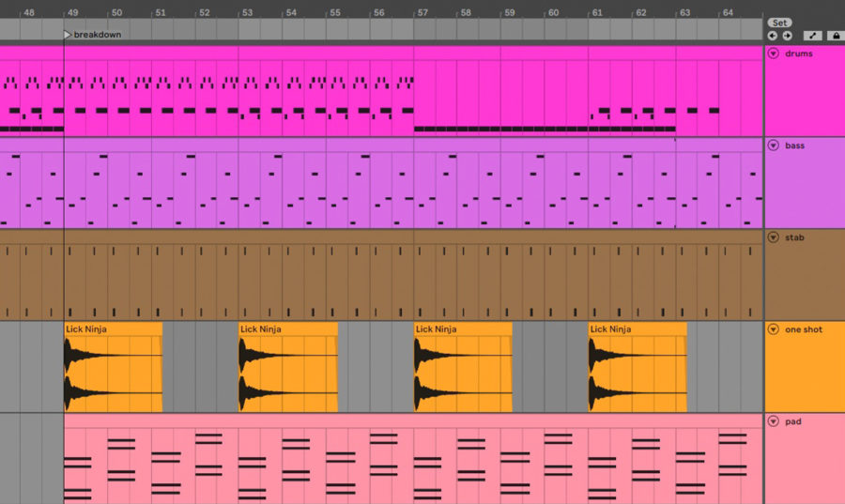Click bar 53 in the beat ruler
This screenshot has height=504, width=845.
coord(247,13)
